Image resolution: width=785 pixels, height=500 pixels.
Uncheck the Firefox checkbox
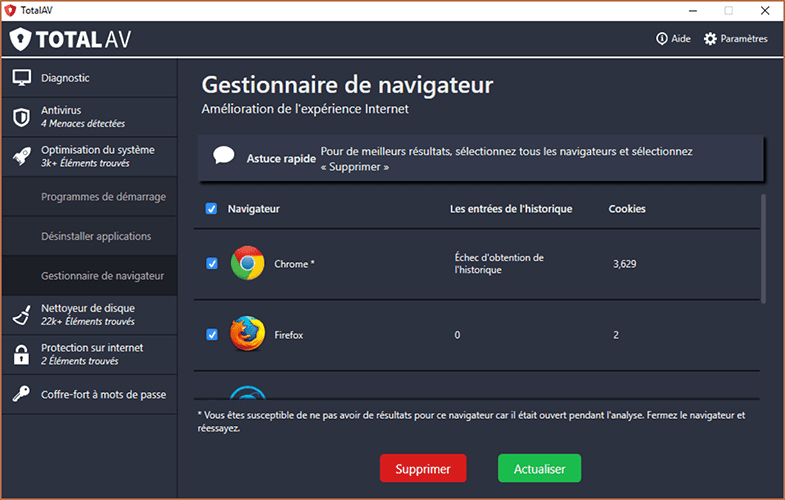click(212, 334)
